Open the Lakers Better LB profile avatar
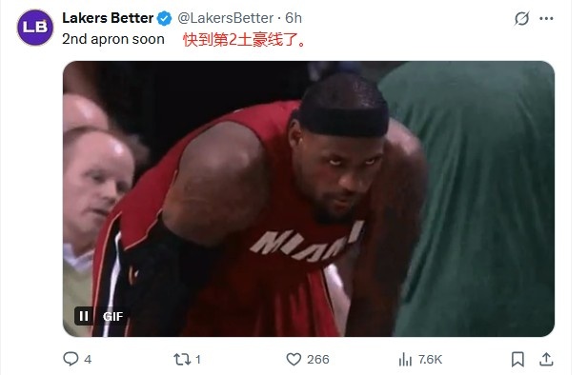588x375 pixels. [x=35, y=28]
